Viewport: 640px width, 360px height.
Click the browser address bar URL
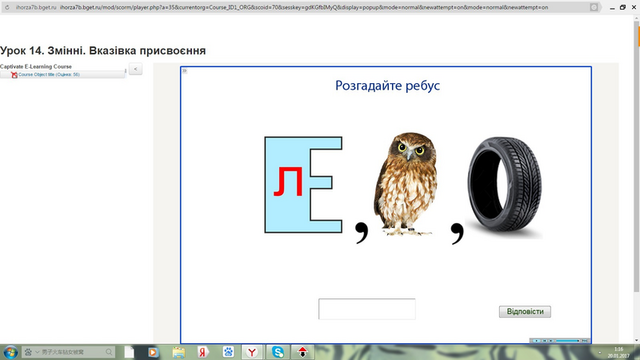(x=304, y=7)
